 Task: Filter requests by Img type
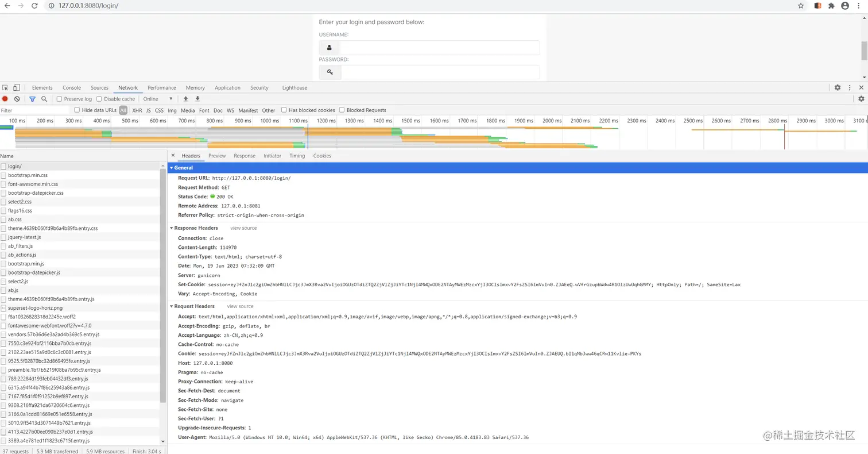tap(172, 110)
